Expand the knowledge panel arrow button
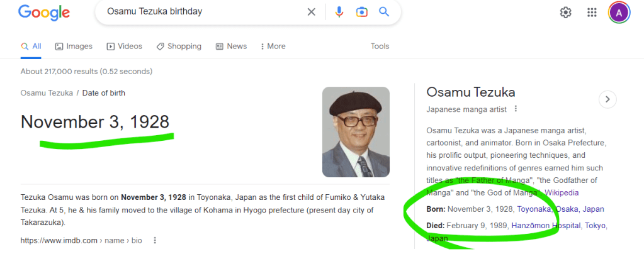The height and width of the screenshot is (259, 644). coord(607,99)
